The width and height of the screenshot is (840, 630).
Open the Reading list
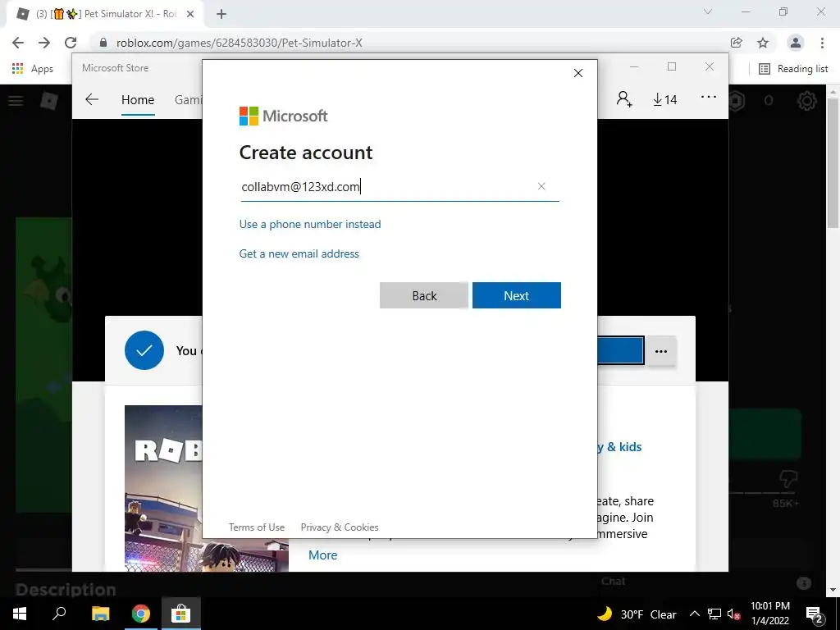click(x=793, y=69)
